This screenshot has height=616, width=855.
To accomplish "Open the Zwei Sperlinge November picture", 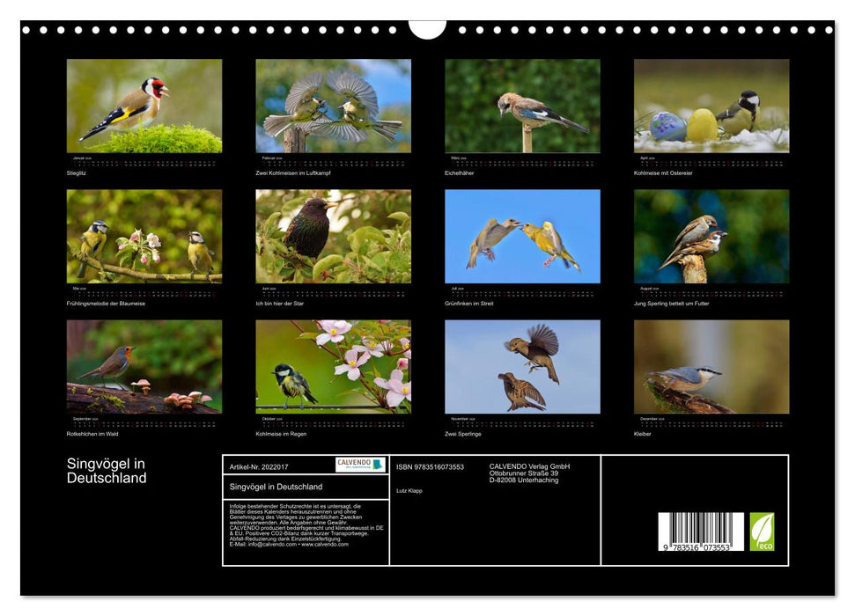I will [522, 367].
